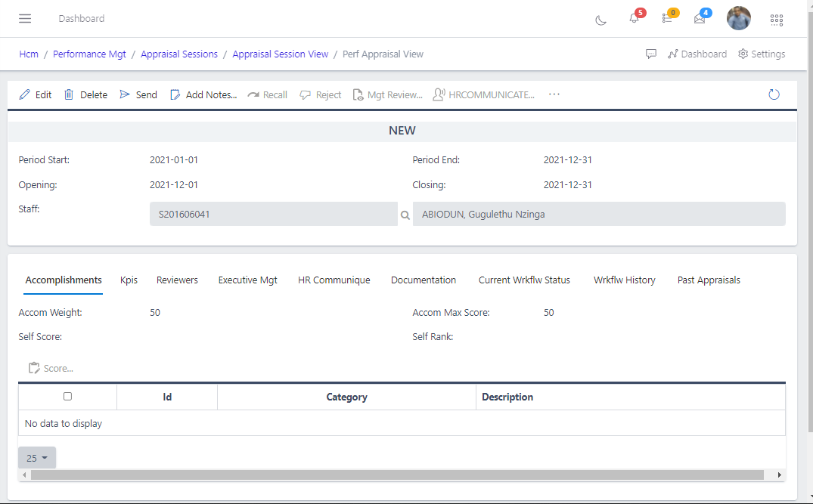Click the Staff ID input field

pyautogui.click(x=273, y=214)
